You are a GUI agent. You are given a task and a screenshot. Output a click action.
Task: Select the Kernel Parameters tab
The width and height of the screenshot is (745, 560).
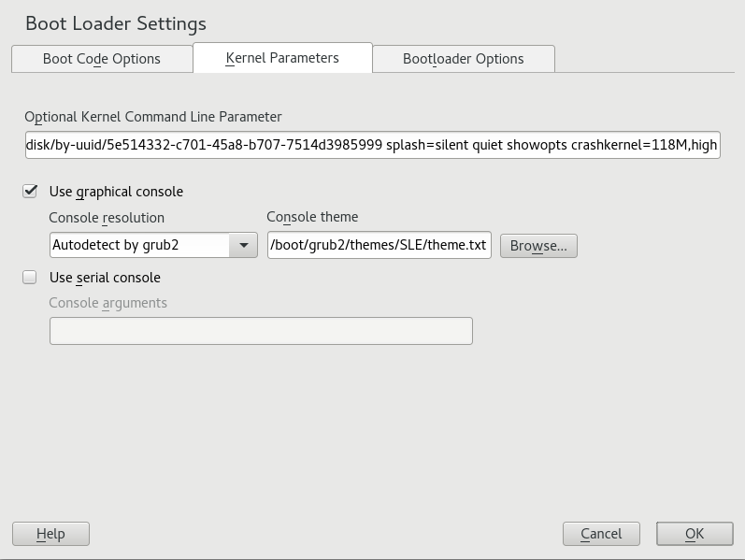point(282,58)
